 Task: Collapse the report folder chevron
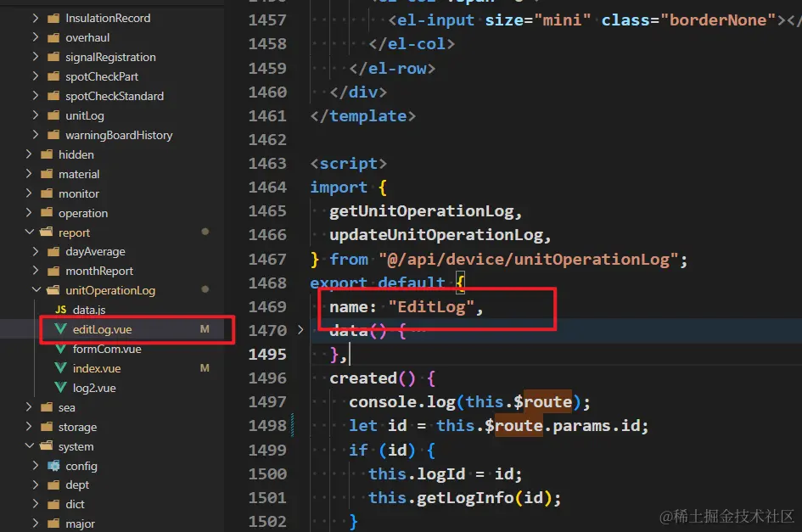[x=29, y=232]
